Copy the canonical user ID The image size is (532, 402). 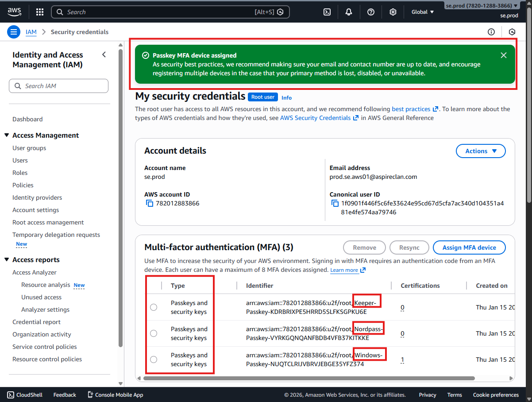pyautogui.click(x=335, y=203)
